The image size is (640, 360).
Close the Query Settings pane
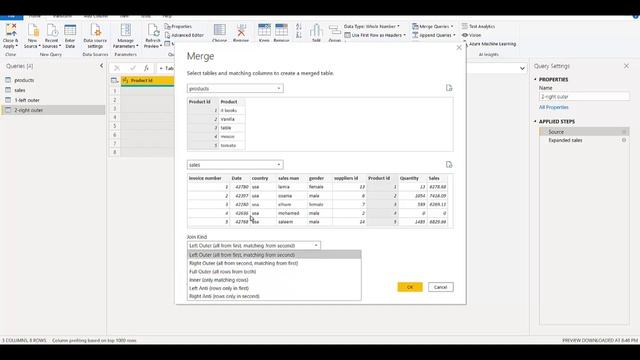point(626,66)
